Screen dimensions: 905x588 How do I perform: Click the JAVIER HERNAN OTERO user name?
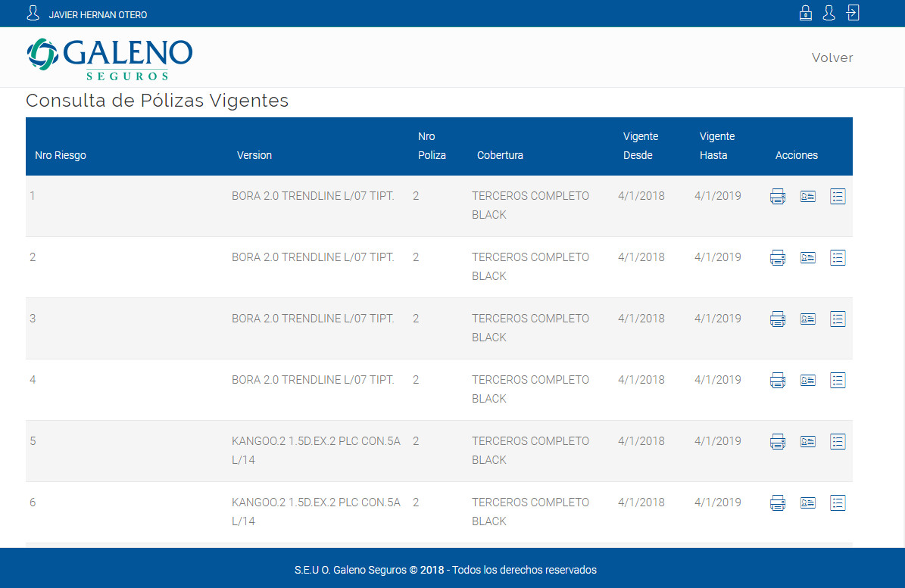98,15
